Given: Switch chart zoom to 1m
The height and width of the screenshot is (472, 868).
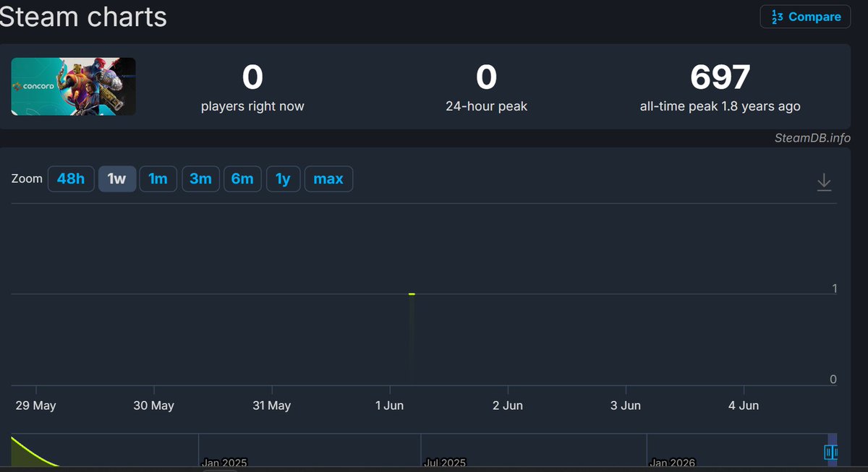Looking at the screenshot, I should click(158, 179).
